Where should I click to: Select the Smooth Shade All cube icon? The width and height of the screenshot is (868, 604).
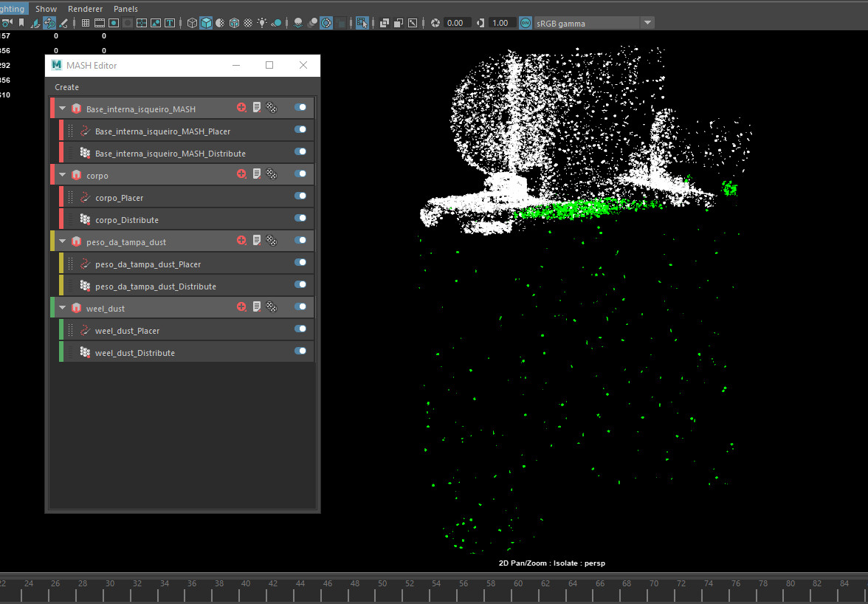pos(206,22)
